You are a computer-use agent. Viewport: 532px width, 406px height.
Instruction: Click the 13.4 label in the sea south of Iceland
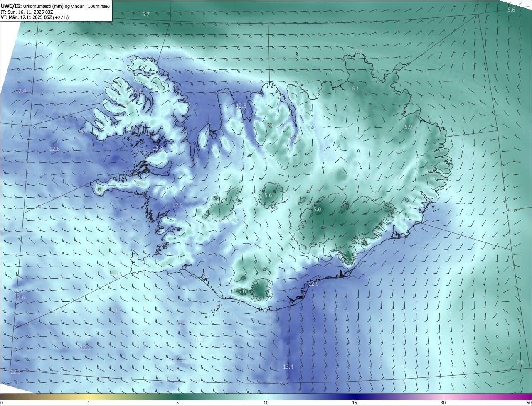[288, 367]
